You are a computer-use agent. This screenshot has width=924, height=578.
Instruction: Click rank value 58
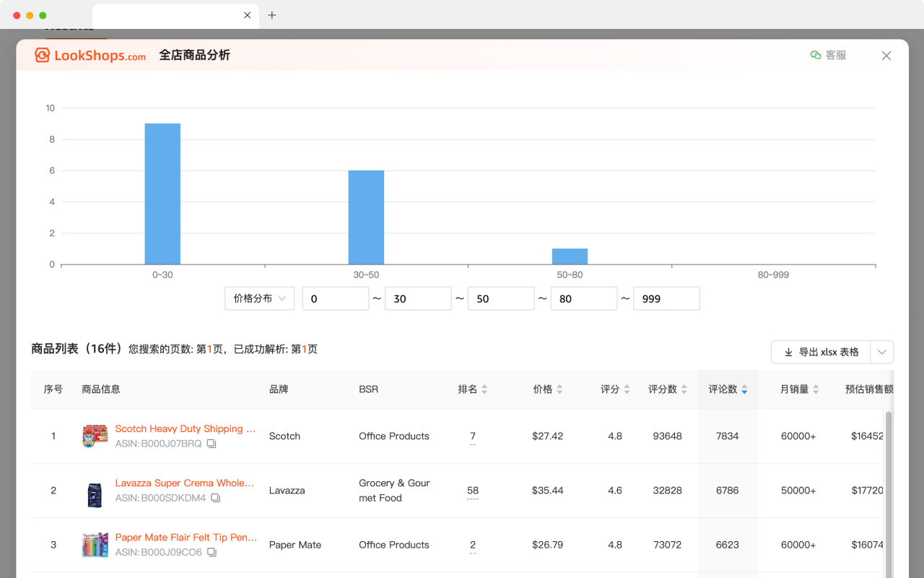click(x=473, y=491)
